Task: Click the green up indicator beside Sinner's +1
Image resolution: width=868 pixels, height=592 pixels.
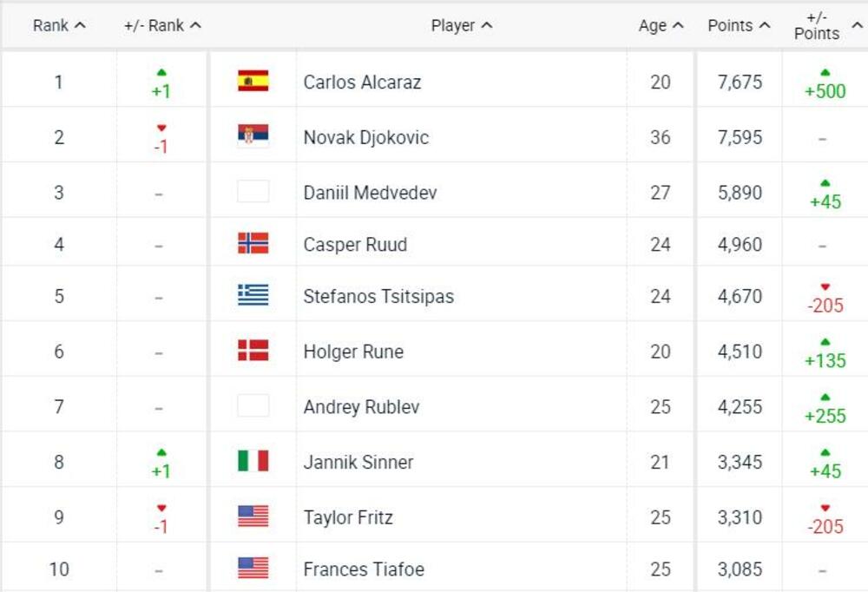Action: point(161,453)
